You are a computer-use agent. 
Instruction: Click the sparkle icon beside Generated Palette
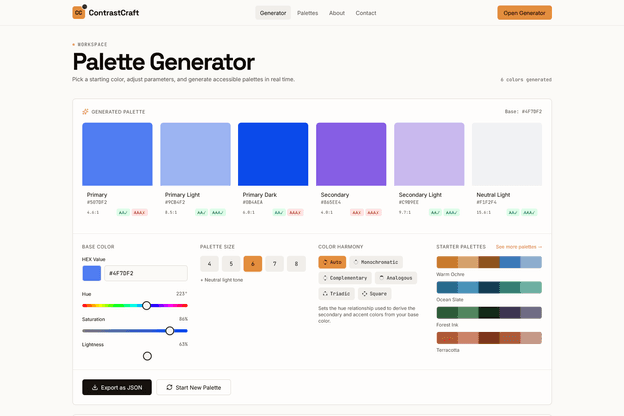pos(85,112)
